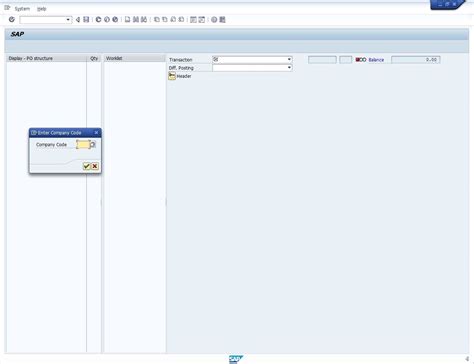The width and height of the screenshot is (474, 364).
Task: Cancel the company code dialog with red X
Action: 95,166
